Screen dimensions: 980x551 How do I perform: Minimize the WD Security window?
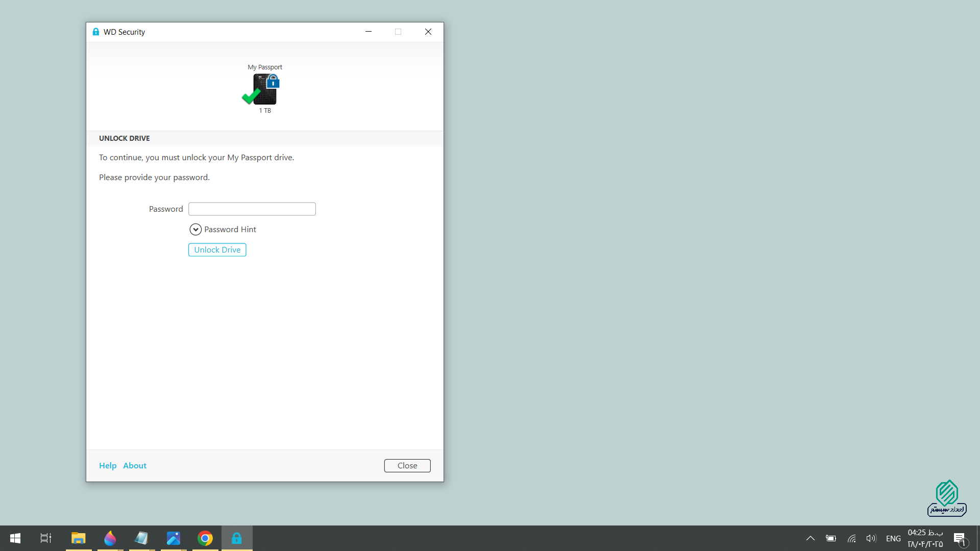pyautogui.click(x=369, y=32)
